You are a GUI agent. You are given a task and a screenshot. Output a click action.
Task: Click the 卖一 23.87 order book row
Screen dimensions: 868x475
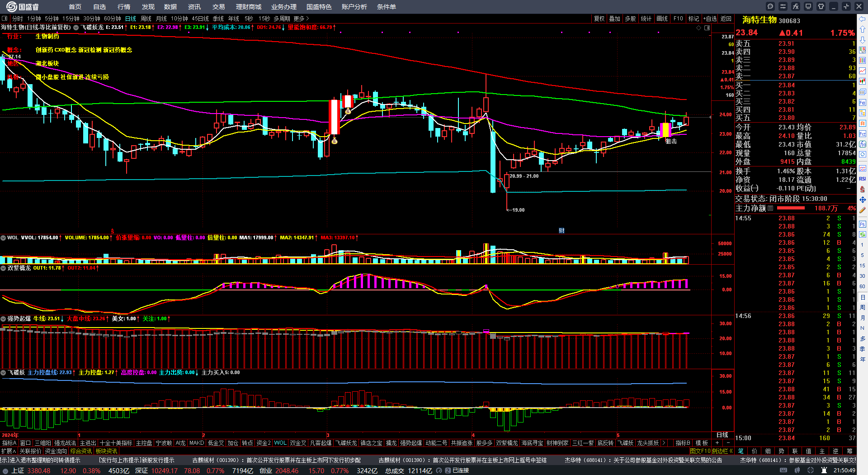coord(795,76)
